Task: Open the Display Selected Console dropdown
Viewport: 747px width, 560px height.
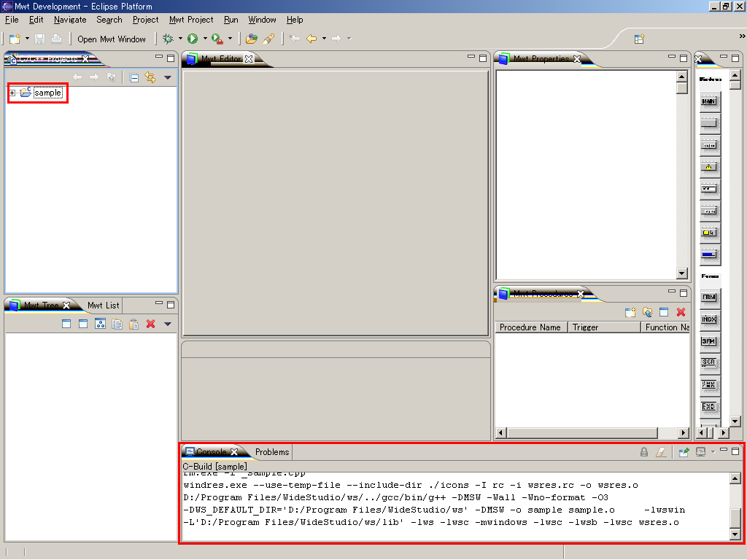Action: click(713, 451)
